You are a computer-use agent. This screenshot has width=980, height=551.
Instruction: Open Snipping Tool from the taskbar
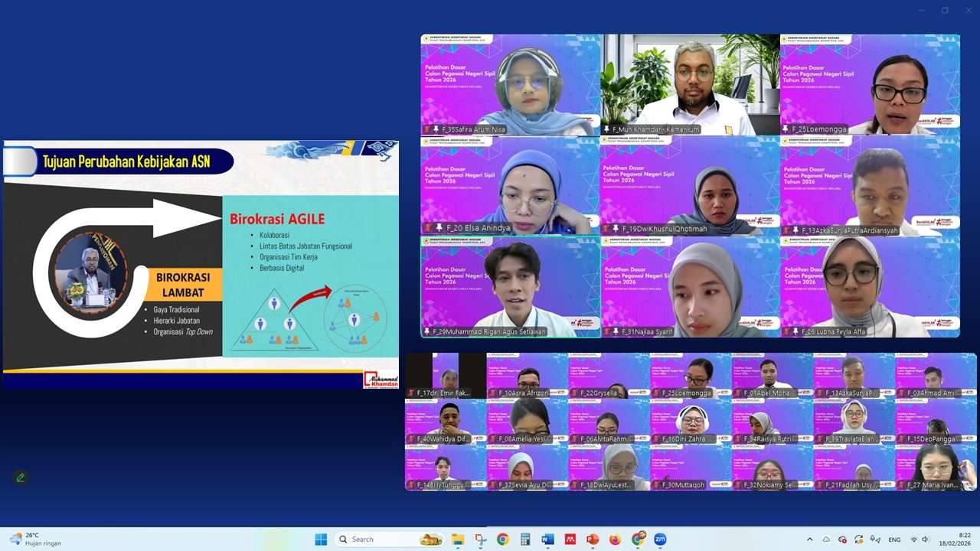480,539
